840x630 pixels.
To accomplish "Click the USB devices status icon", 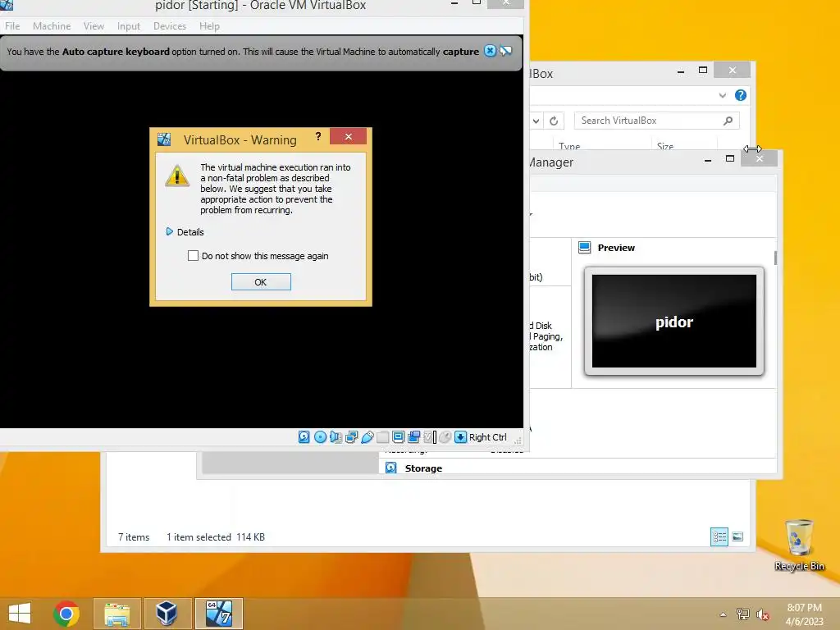I will pos(367,437).
